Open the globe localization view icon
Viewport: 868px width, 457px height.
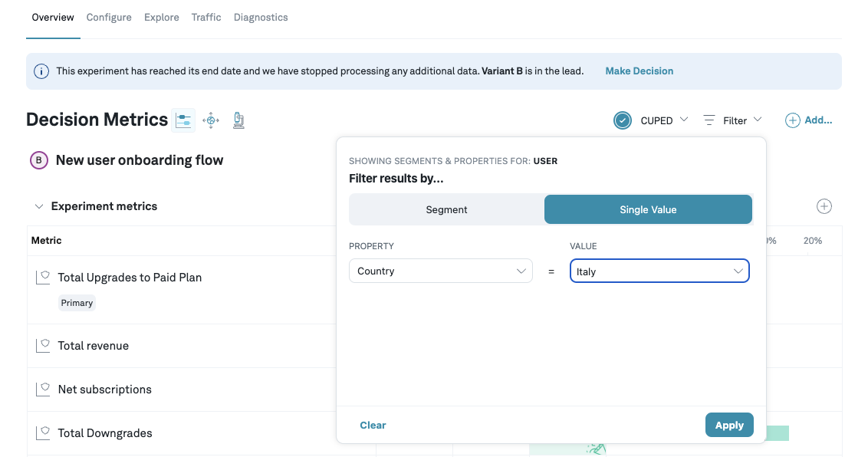click(x=211, y=120)
